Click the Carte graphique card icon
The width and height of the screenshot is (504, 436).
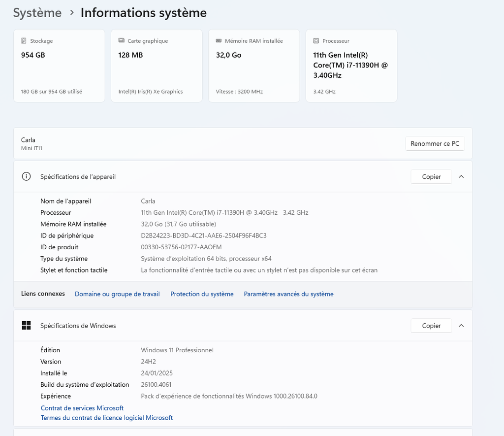[x=121, y=40]
